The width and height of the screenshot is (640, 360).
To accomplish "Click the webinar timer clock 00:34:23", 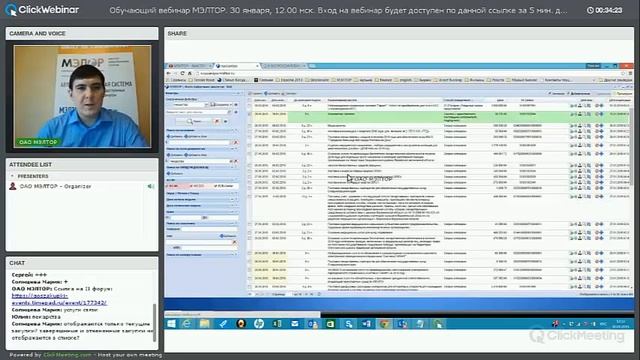I will 604,10.
